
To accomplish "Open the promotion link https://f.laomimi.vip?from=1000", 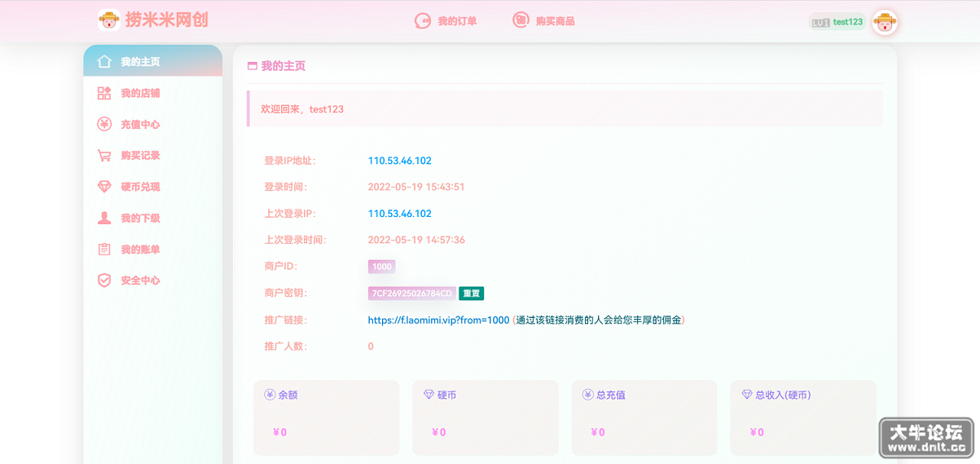I will pos(438,320).
